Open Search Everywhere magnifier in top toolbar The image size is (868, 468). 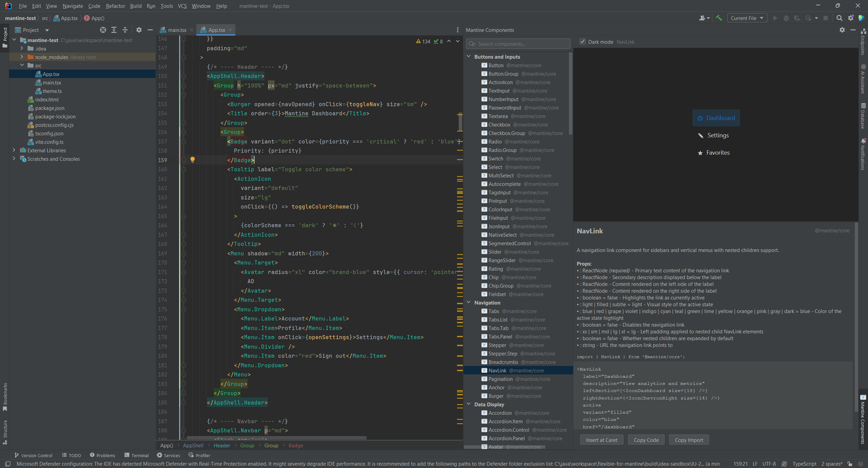tap(839, 18)
